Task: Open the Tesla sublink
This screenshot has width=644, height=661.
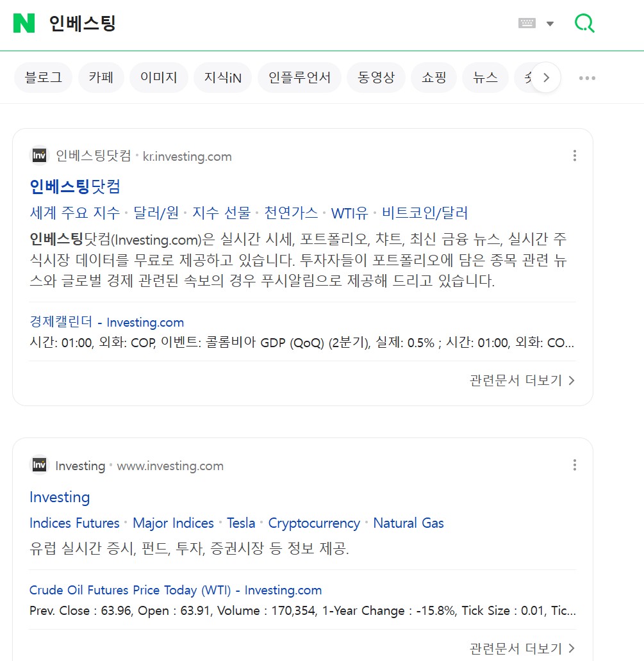Action: point(241,523)
